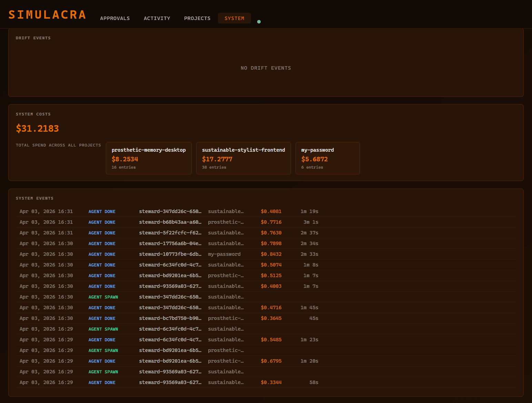532x403 pixels.
Task: Click the $5.6872 project cost value
Action: pyautogui.click(x=314, y=159)
